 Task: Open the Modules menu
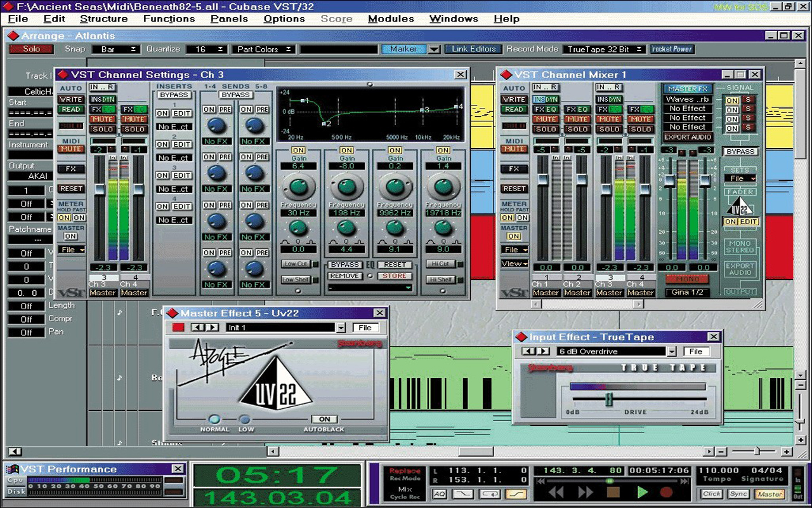[391, 18]
